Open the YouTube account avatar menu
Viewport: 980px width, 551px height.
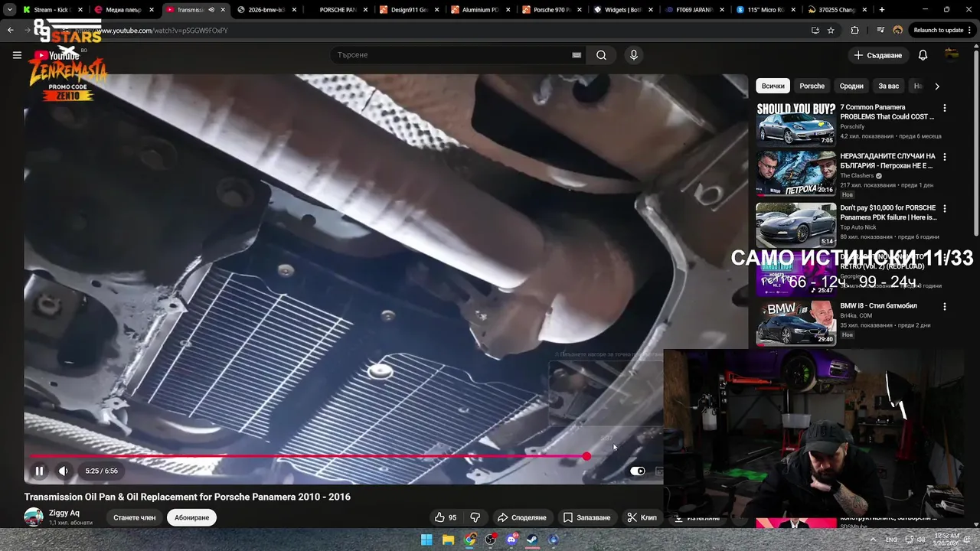point(952,55)
